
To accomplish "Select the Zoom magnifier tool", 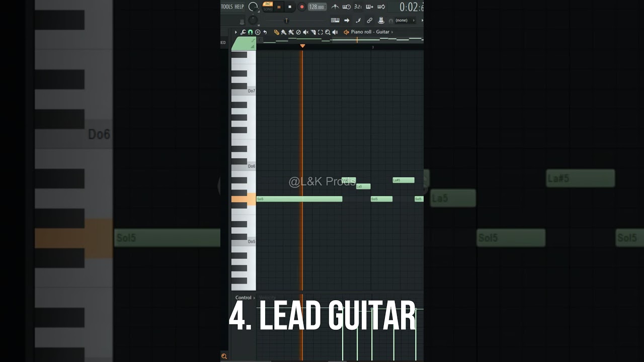I will coord(328,32).
